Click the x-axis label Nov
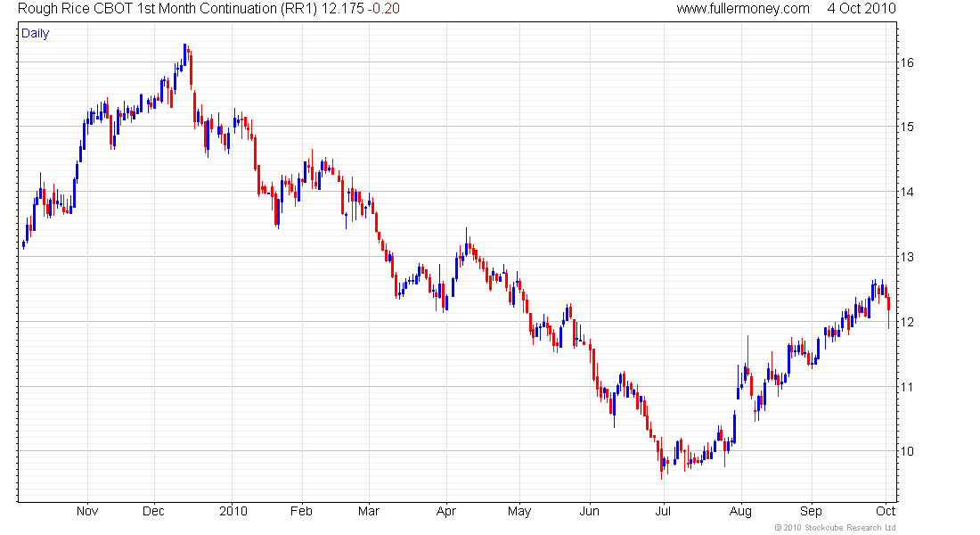The image size is (980, 535). 87,511
